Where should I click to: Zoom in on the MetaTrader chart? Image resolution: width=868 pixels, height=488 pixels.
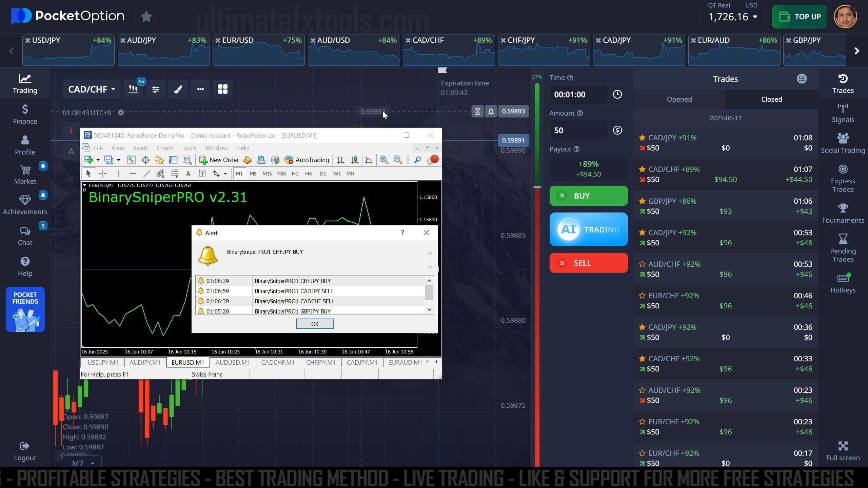click(383, 160)
